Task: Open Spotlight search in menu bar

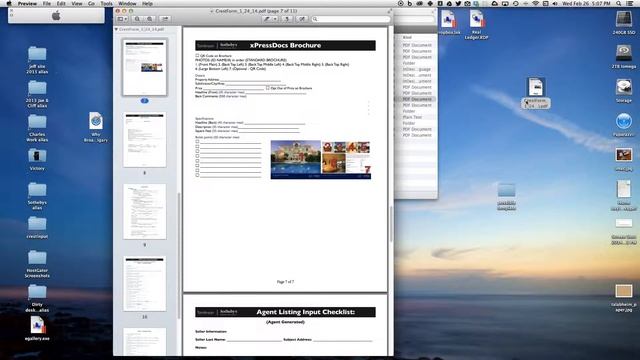Action: [619, 3]
